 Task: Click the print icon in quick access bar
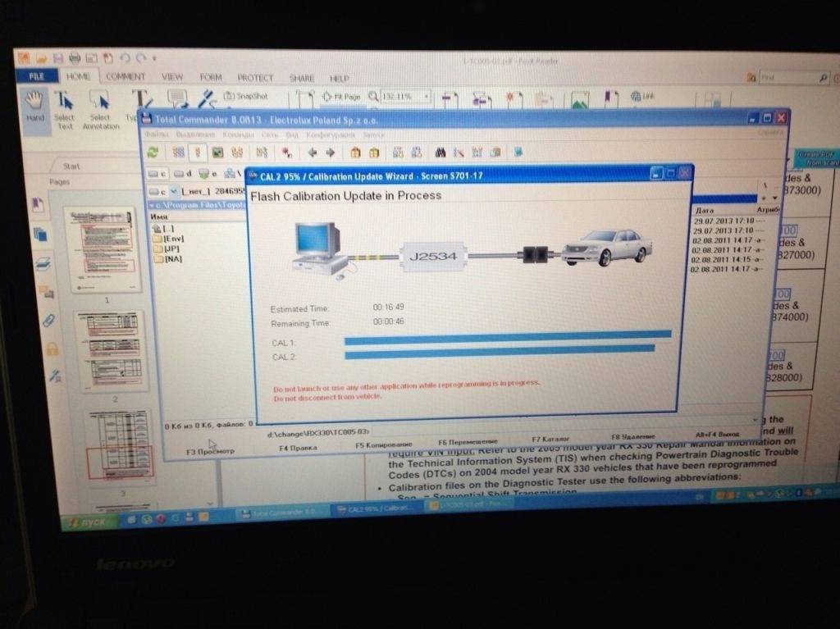75,57
